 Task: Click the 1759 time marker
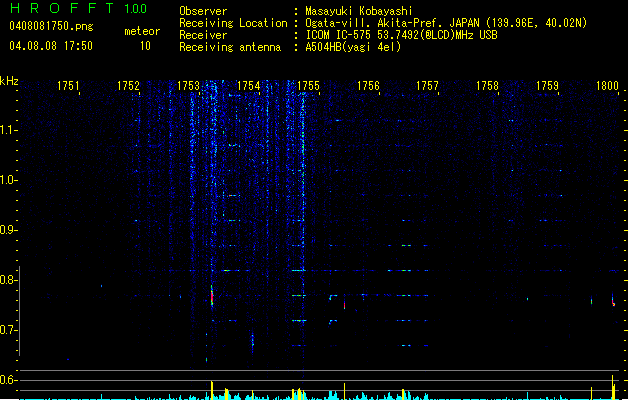pos(547,86)
